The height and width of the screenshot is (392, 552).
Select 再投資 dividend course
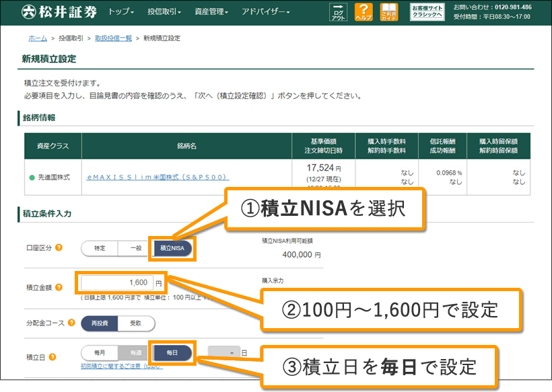tap(100, 323)
